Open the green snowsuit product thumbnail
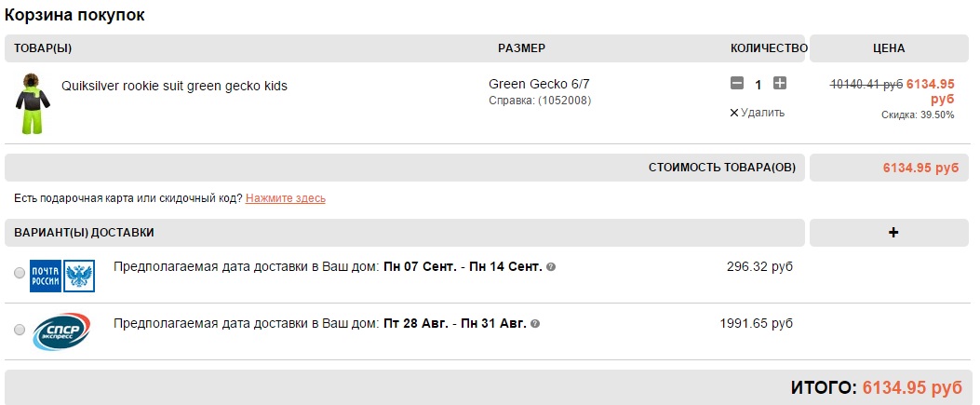The height and width of the screenshot is (405, 980). [31, 104]
